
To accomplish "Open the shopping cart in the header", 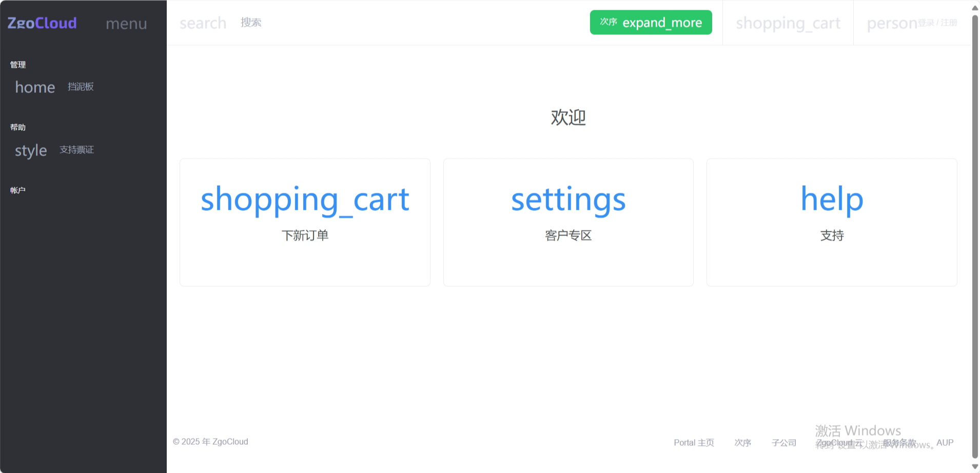I will pyautogui.click(x=788, y=23).
